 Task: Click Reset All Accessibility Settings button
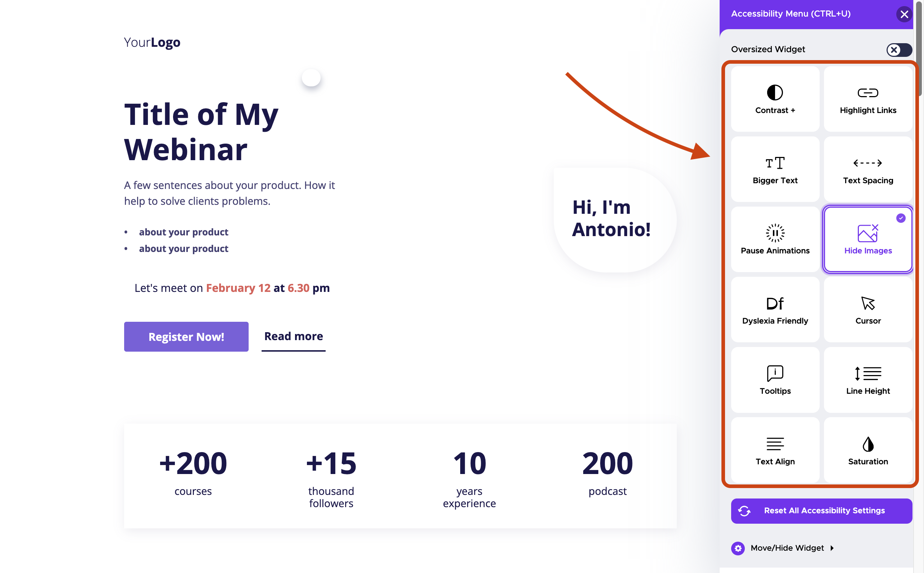pyautogui.click(x=822, y=509)
